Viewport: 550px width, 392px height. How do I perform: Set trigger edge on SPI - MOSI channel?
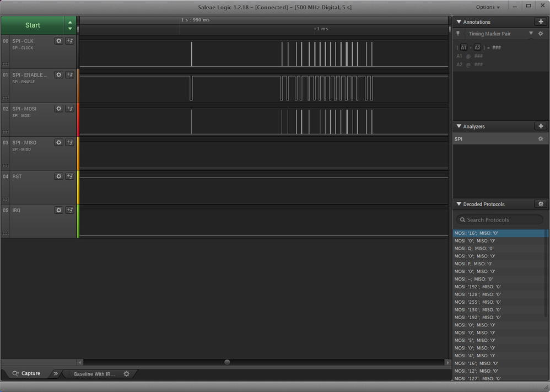(70, 109)
